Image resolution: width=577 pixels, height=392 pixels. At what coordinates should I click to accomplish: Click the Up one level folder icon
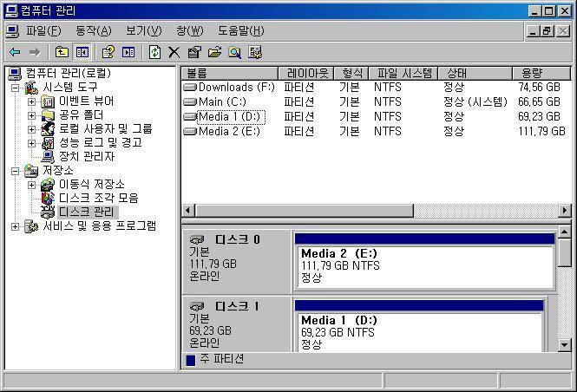(62, 52)
